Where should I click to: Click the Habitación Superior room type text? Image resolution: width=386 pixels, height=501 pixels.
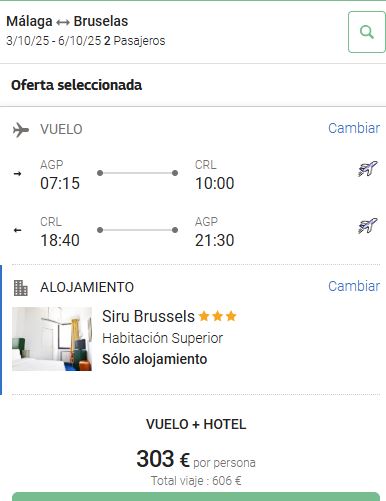(x=163, y=338)
